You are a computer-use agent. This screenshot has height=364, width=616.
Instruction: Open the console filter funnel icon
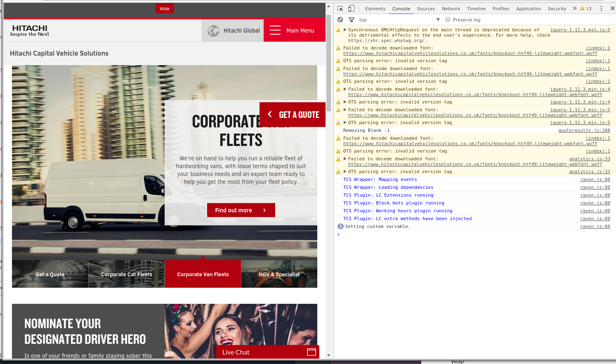[352, 19]
